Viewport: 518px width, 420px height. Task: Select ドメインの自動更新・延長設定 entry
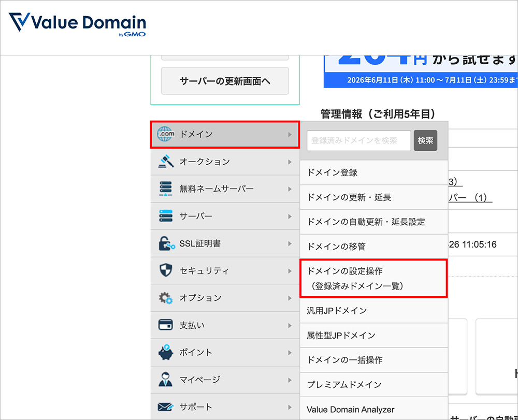[373, 222]
